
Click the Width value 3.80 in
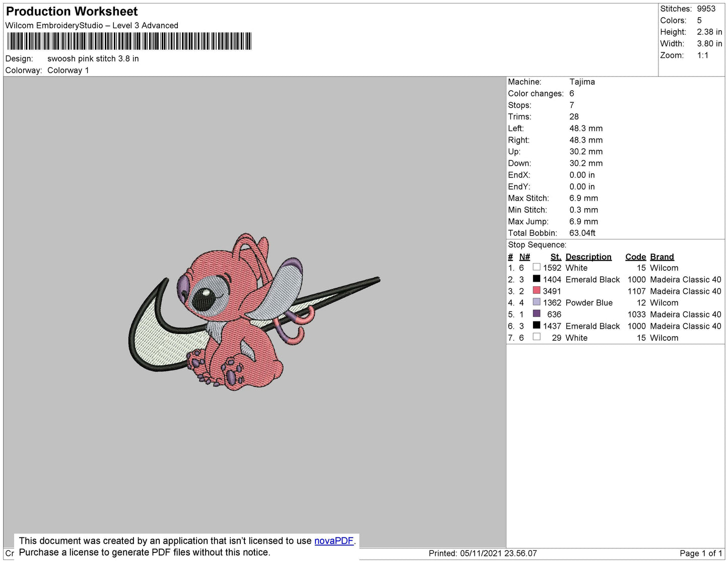point(709,43)
